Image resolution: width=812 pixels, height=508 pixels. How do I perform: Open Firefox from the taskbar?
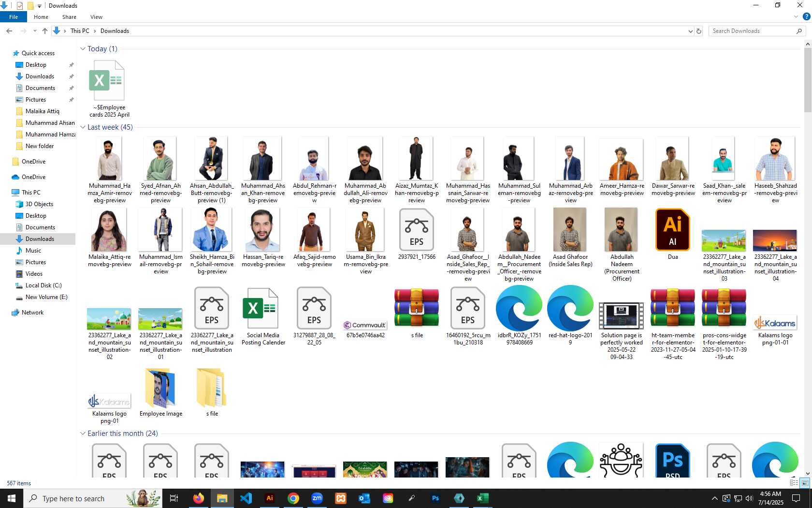point(199,498)
